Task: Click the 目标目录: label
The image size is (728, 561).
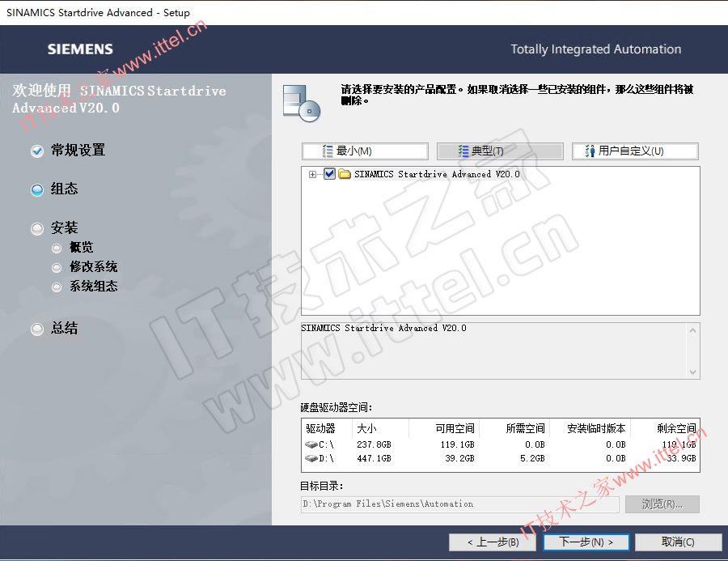Action: pos(321,487)
